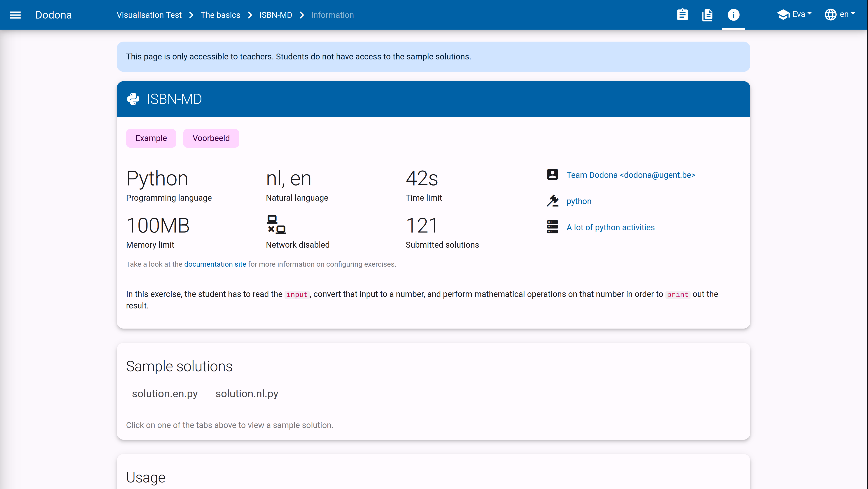Click the 42s time limit value

(x=422, y=178)
